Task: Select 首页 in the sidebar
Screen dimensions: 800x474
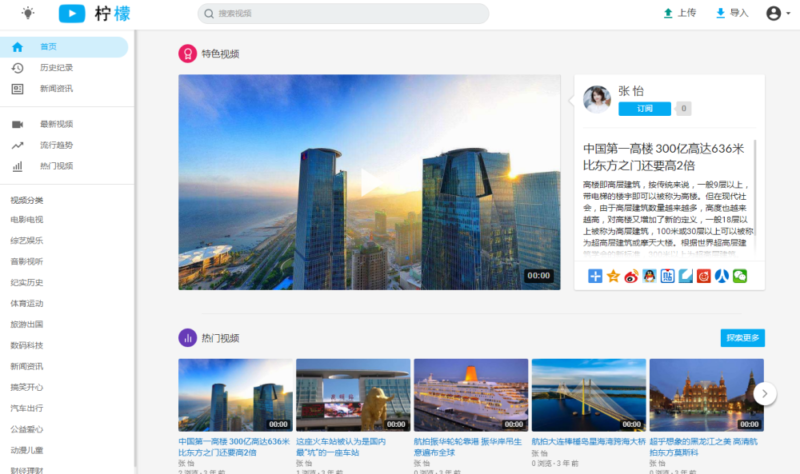Action: (x=64, y=47)
